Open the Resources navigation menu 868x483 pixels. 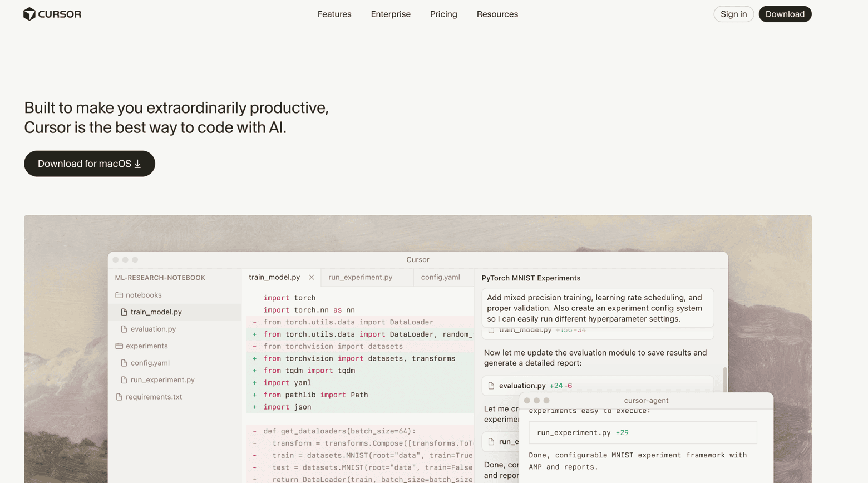(497, 14)
